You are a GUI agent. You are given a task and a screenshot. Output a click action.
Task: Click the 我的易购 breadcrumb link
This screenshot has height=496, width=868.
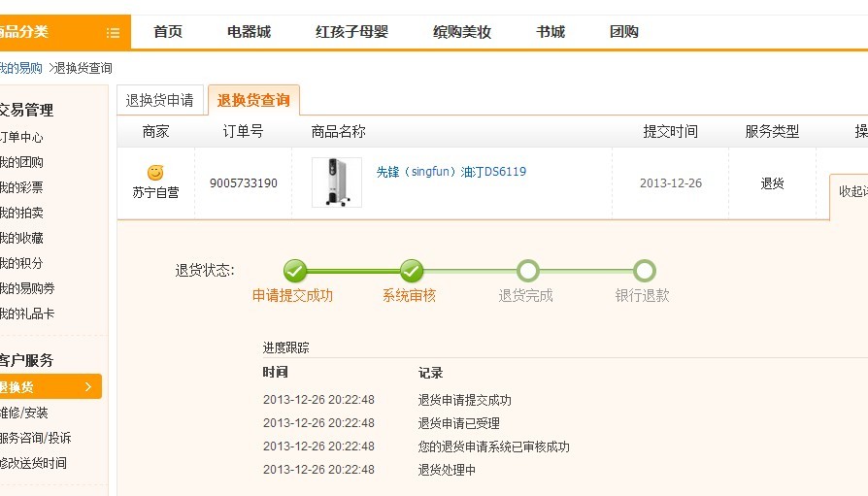click(20, 68)
